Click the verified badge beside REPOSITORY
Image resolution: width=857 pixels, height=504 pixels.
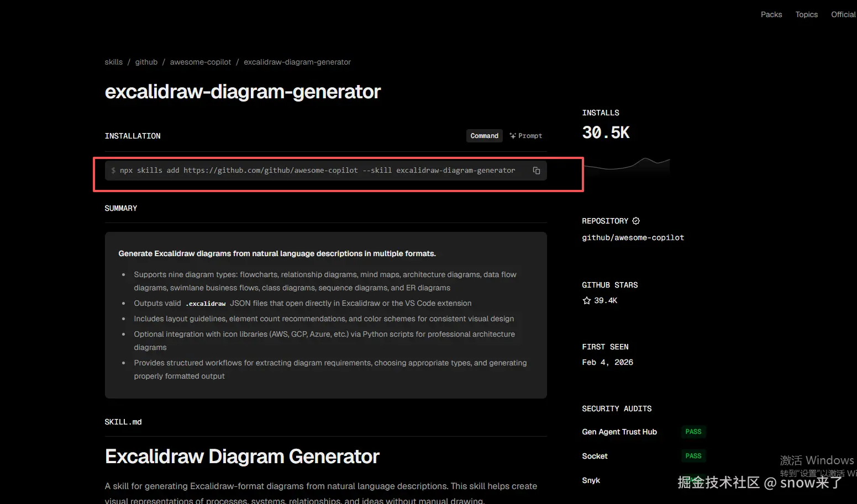tap(636, 221)
